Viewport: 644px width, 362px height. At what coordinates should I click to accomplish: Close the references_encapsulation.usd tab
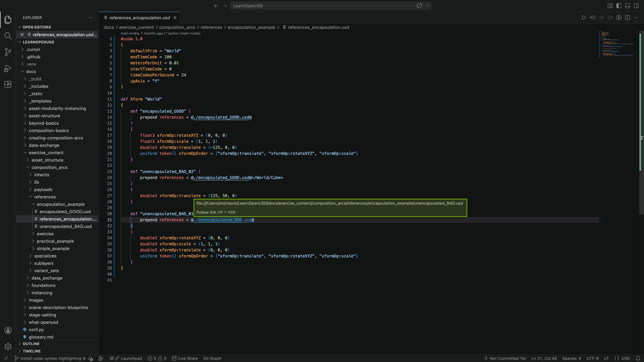[175, 18]
